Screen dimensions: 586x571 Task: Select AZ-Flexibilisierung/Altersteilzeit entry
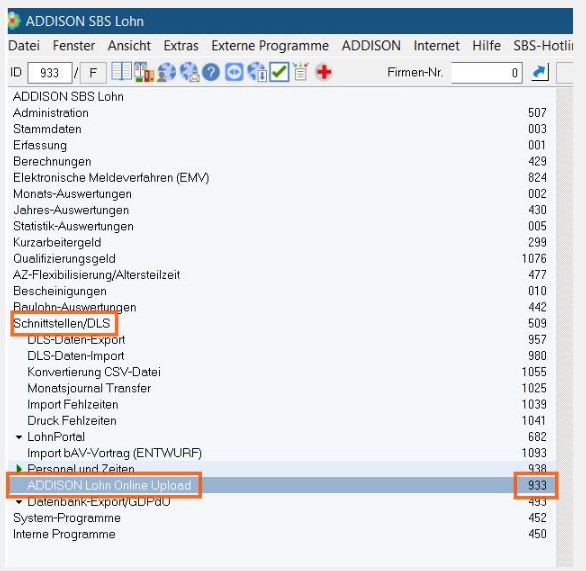pos(96,275)
